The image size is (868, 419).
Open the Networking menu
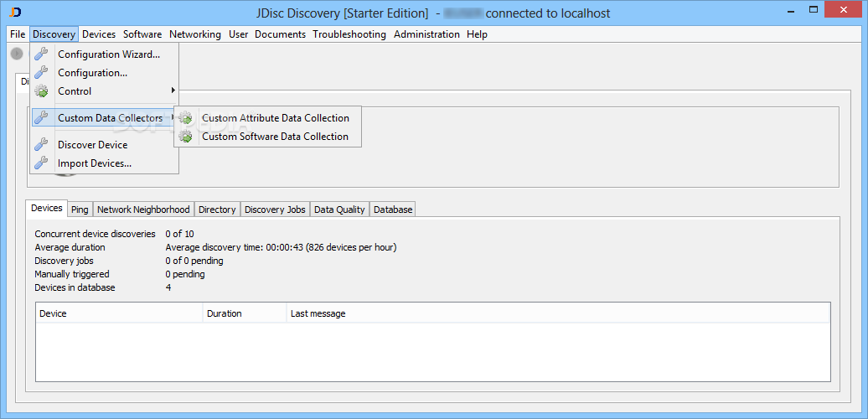click(x=195, y=34)
